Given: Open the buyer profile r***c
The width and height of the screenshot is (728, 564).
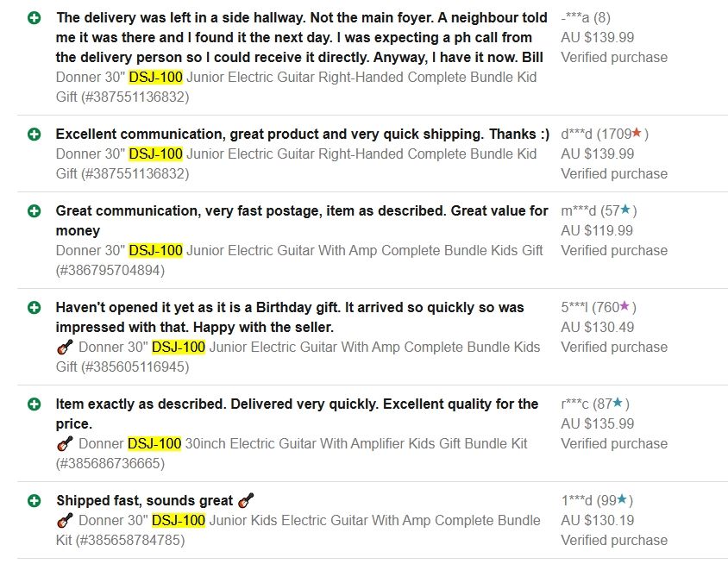Looking at the screenshot, I should [x=574, y=404].
